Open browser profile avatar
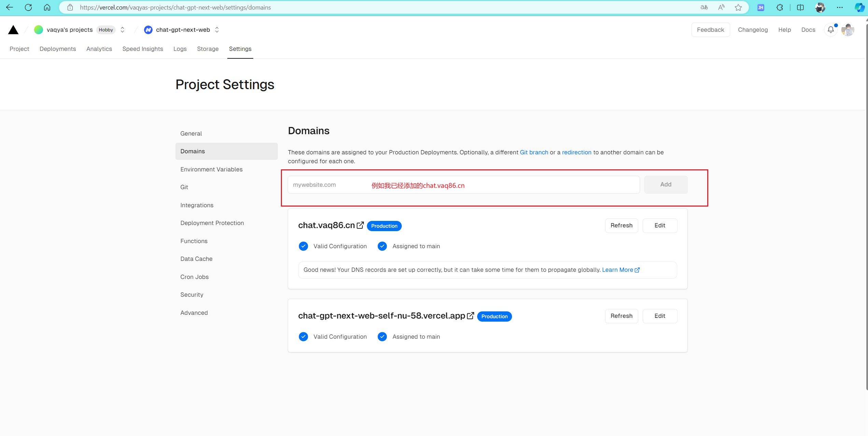The image size is (868, 436). (820, 7)
